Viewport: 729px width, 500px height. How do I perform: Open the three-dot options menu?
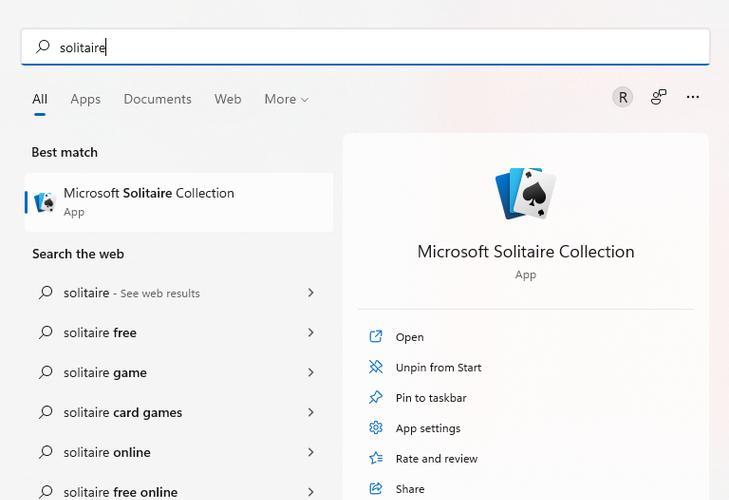click(x=693, y=97)
